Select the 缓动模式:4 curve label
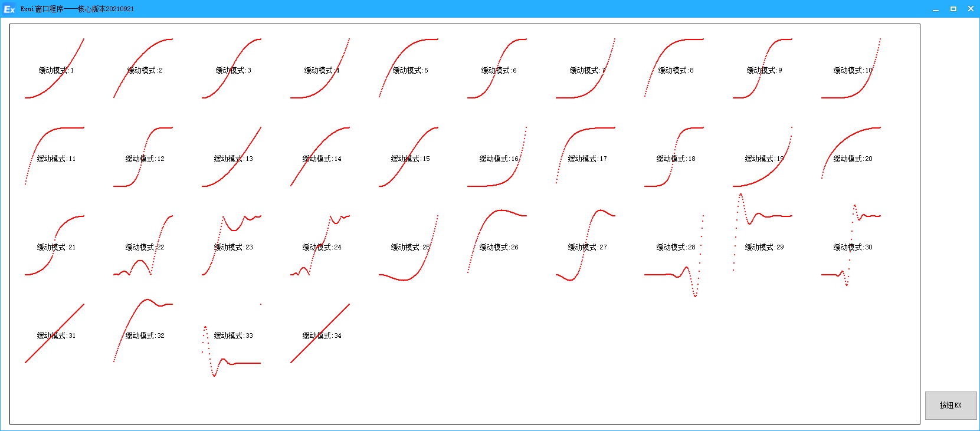 tap(322, 70)
